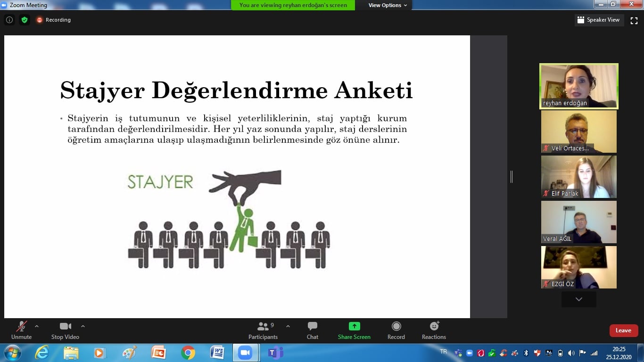Image resolution: width=644 pixels, height=362 pixels.
Task: Click the panel divider handle beside shared screen
Action: (x=512, y=177)
